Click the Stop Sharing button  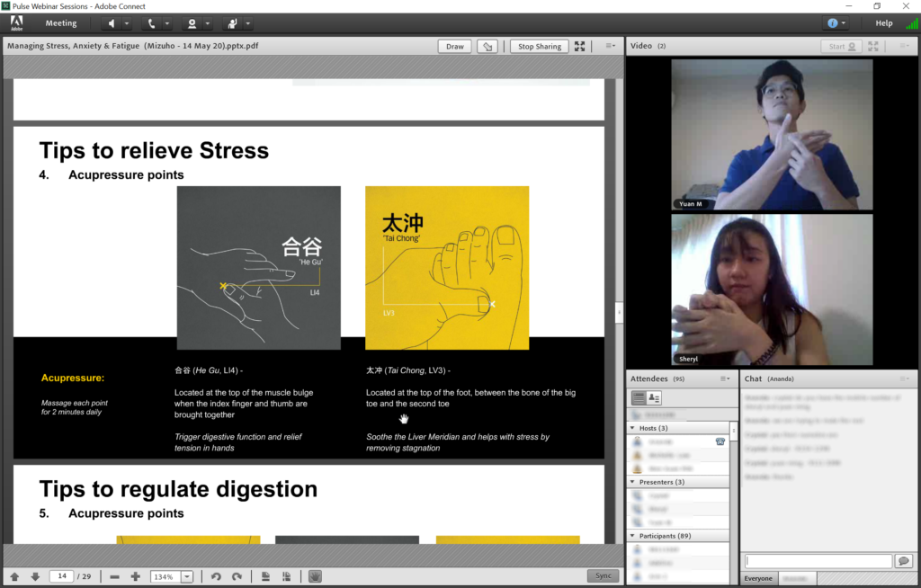(x=539, y=46)
